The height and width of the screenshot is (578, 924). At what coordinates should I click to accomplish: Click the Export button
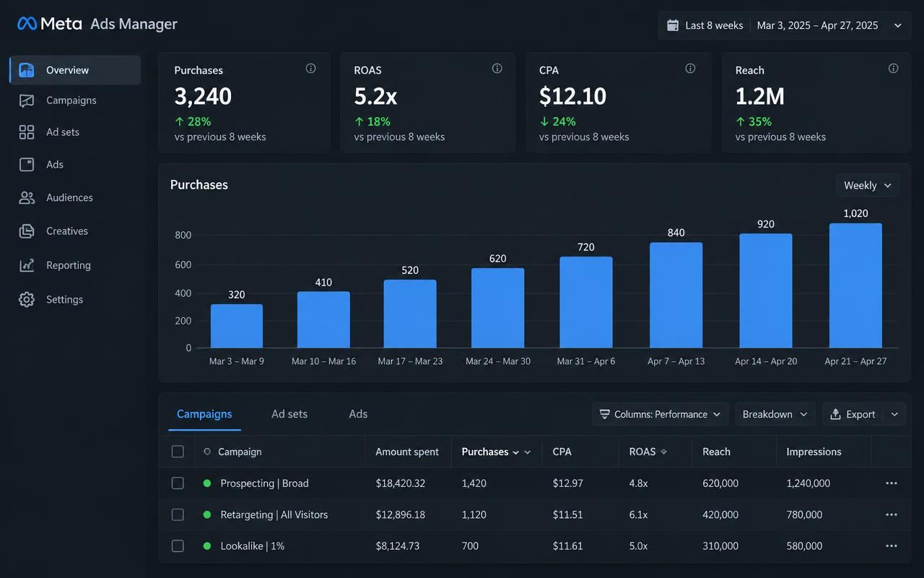pyautogui.click(x=853, y=415)
